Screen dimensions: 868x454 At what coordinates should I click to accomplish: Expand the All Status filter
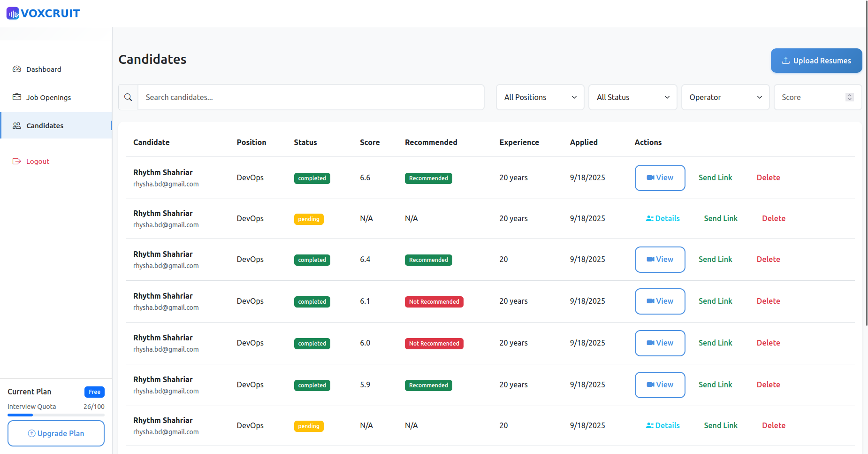[x=632, y=97]
